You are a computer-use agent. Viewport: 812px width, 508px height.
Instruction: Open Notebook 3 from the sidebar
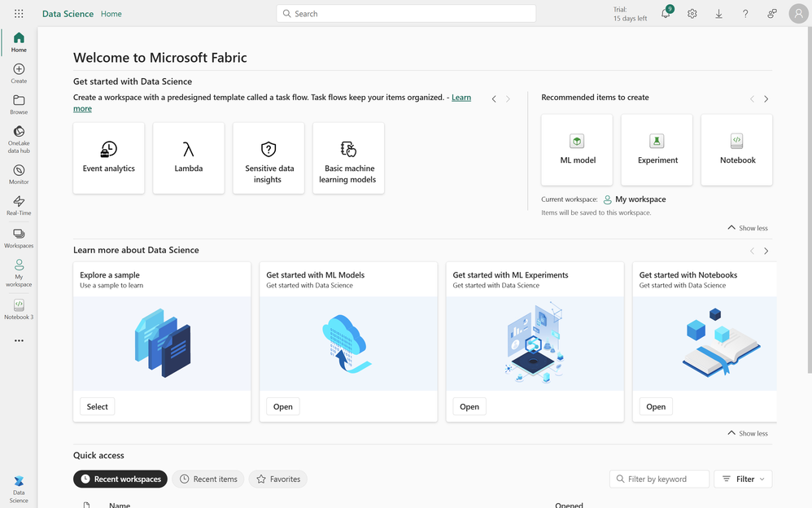(19, 309)
